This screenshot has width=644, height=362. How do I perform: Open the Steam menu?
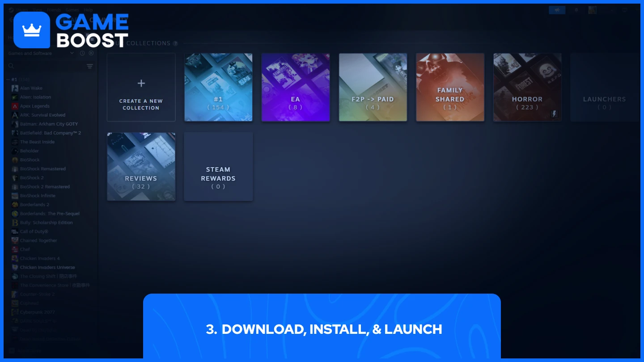coord(22,10)
